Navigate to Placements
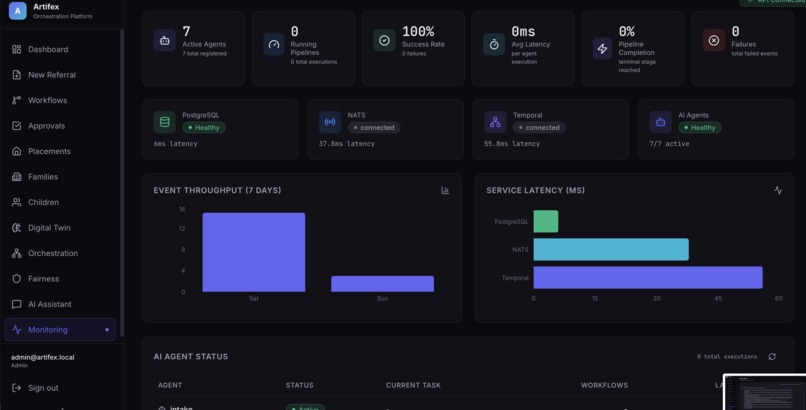806x410 pixels. [60, 151]
